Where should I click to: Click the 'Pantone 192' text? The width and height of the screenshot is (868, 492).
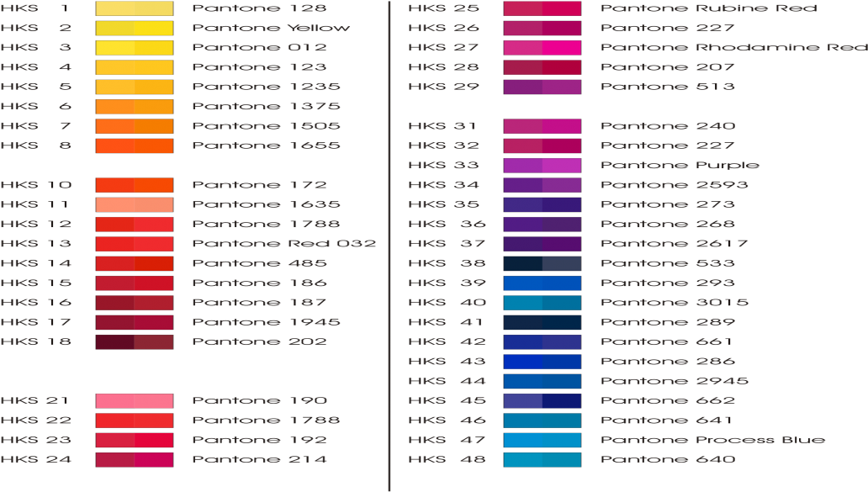click(x=260, y=440)
